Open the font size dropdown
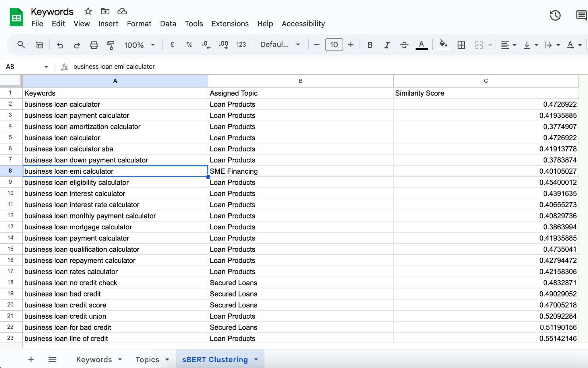The image size is (588, 368). [x=334, y=44]
